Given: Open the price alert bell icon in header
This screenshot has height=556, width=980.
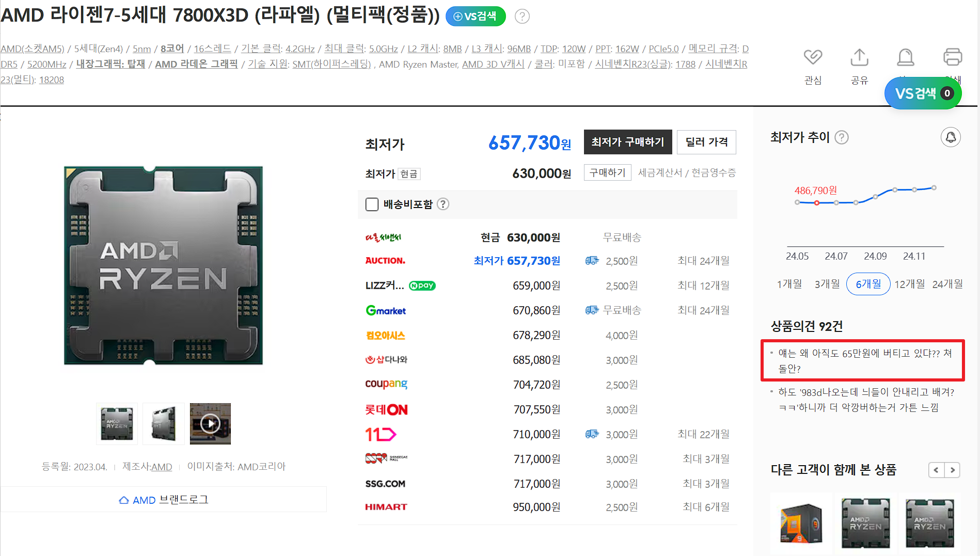Looking at the screenshot, I should [905, 57].
